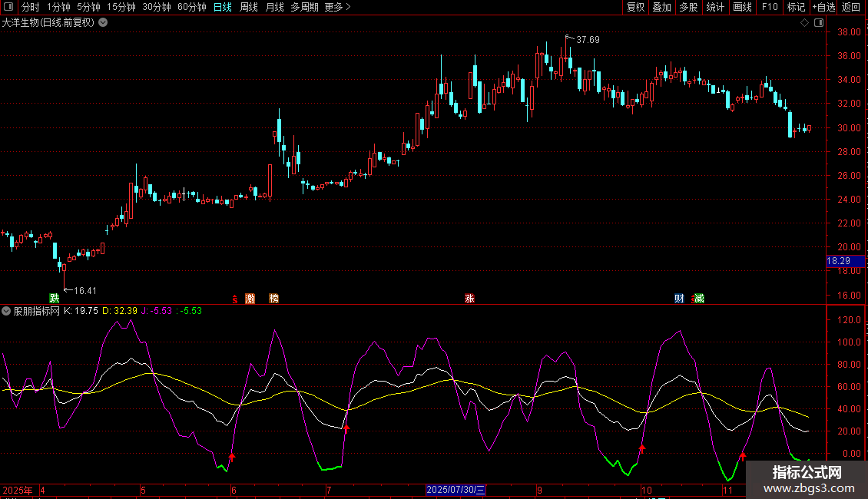The height and width of the screenshot is (499, 868).
Task: Click the 2025/07/30 date marker on timeline
Action: pos(455,490)
